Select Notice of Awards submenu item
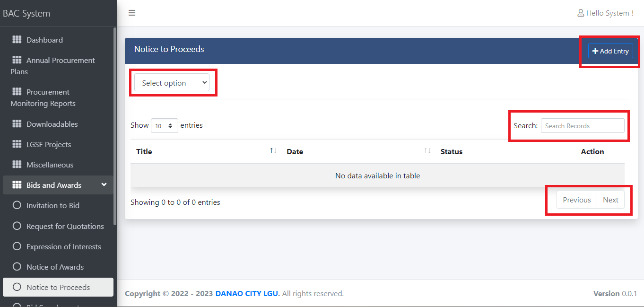This screenshot has height=307, width=644. (x=58, y=267)
